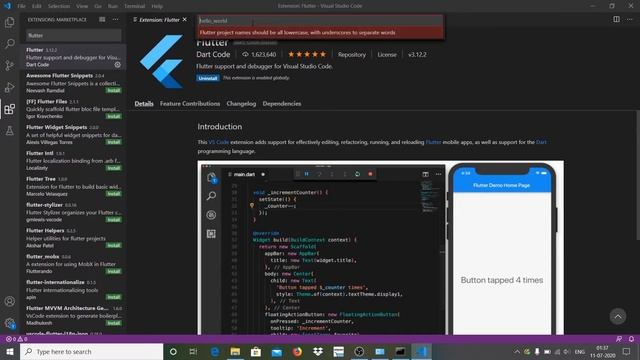This screenshot has width=640, height=360.
Task: Open notifications bell in status bar
Action: 631,339
